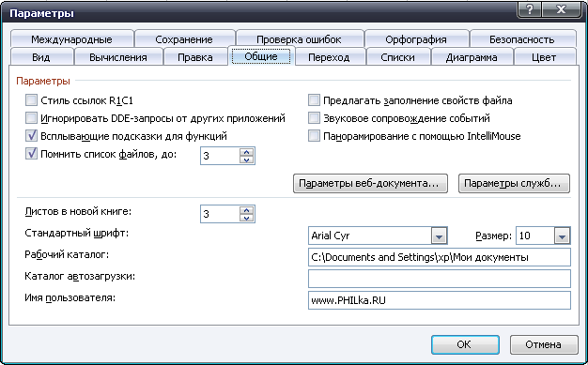This screenshot has height=365, width=588.
Task: Go to the Цвет tab
Action: click(x=544, y=57)
